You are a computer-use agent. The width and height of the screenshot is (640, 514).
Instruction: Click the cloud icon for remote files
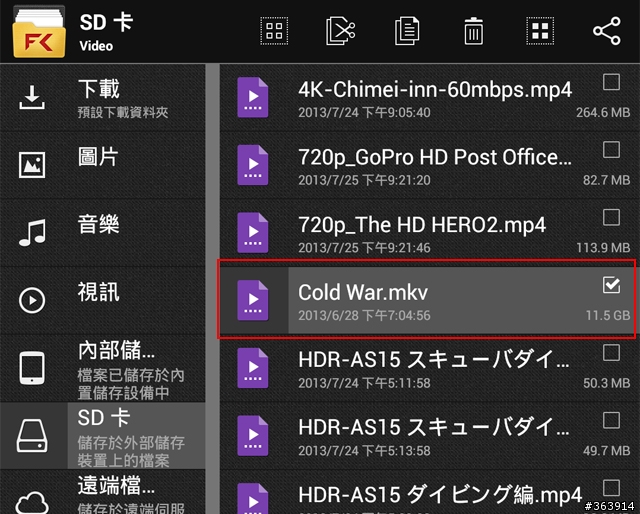tap(32, 502)
